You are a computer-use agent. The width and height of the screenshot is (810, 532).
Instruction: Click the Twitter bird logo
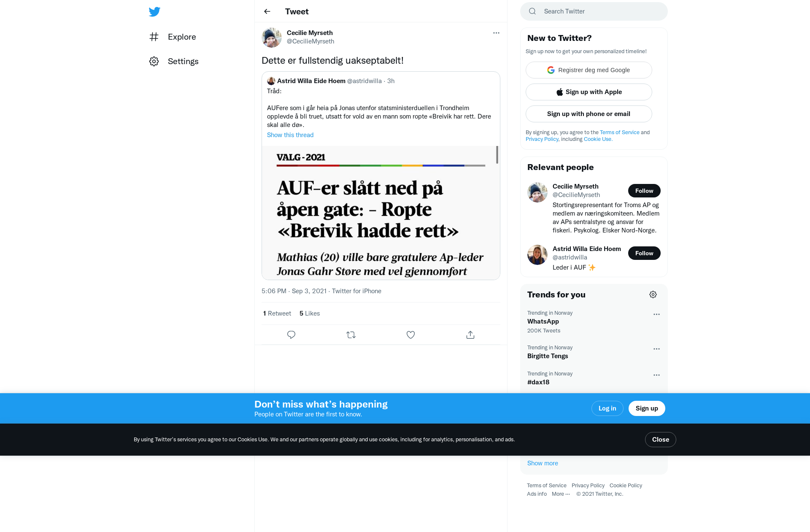[x=154, y=12]
